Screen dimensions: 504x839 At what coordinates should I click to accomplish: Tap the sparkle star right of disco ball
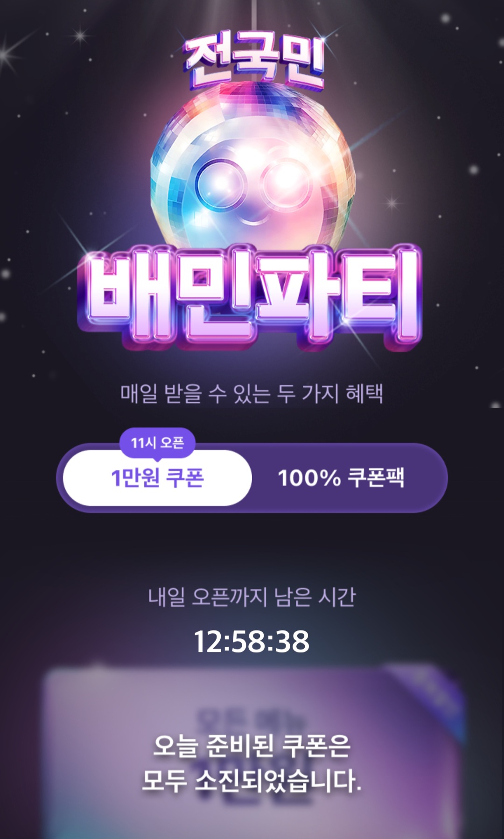pyautogui.click(x=392, y=203)
